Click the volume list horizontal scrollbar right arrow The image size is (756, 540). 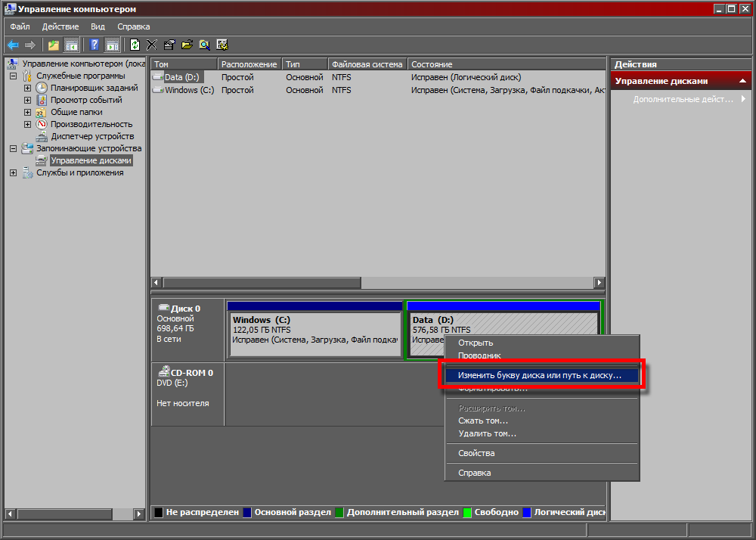point(599,283)
